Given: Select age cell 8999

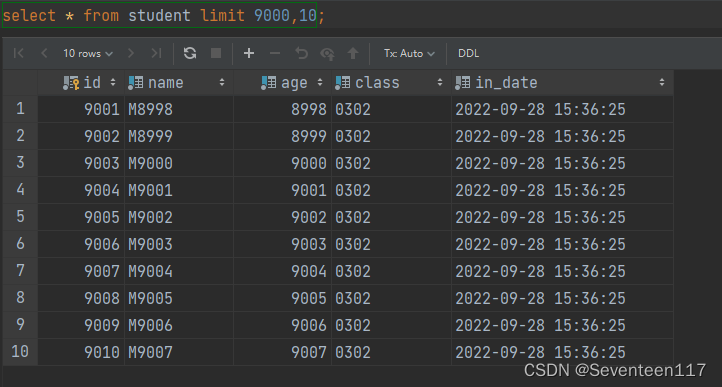Looking at the screenshot, I should [x=283, y=136].
